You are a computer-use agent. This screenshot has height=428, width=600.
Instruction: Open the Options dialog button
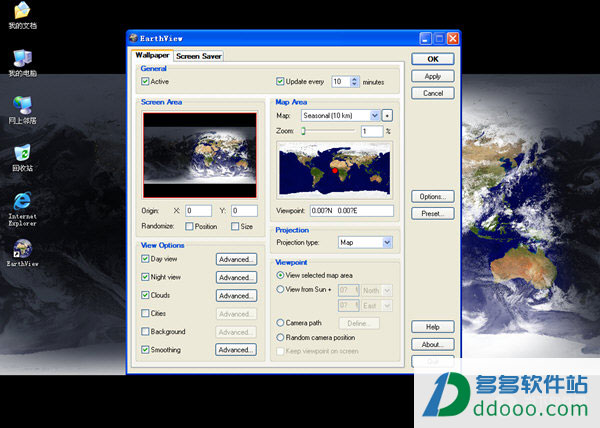tap(433, 197)
